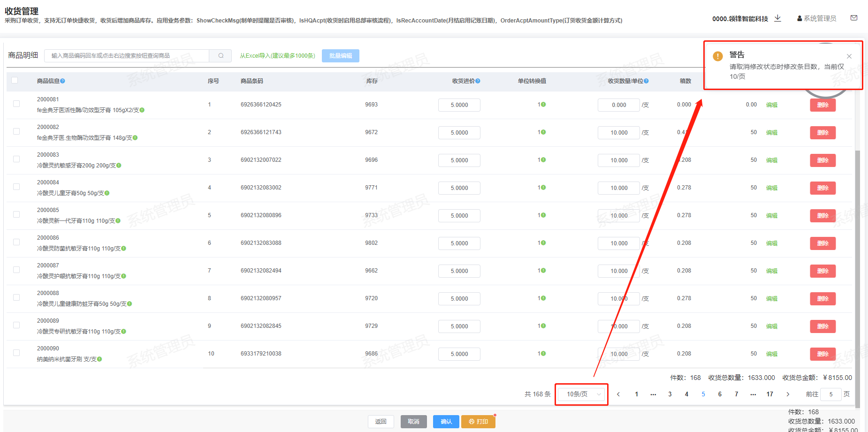Click 从Excel导入 link

click(277, 56)
